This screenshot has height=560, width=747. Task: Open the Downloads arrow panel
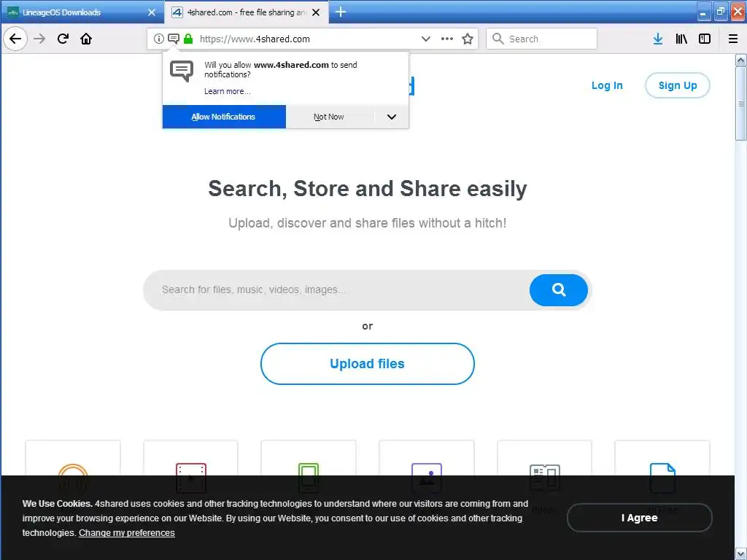(x=658, y=39)
